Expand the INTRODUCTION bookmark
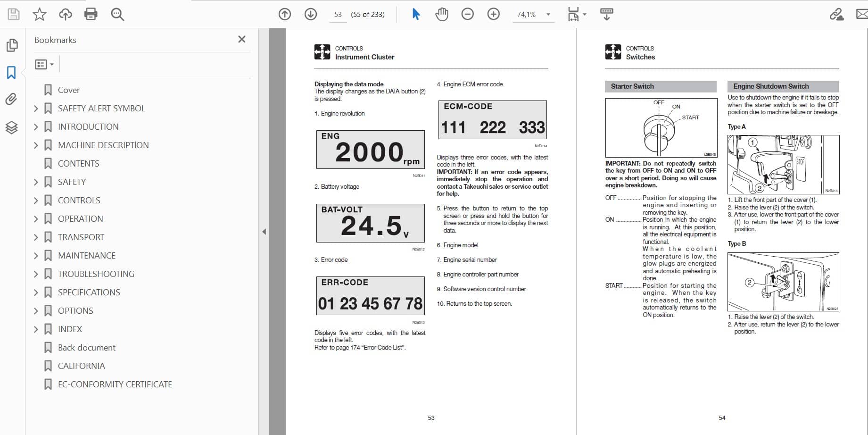Image resolution: width=868 pixels, height=435 pixels. click(x=36, y=127)
